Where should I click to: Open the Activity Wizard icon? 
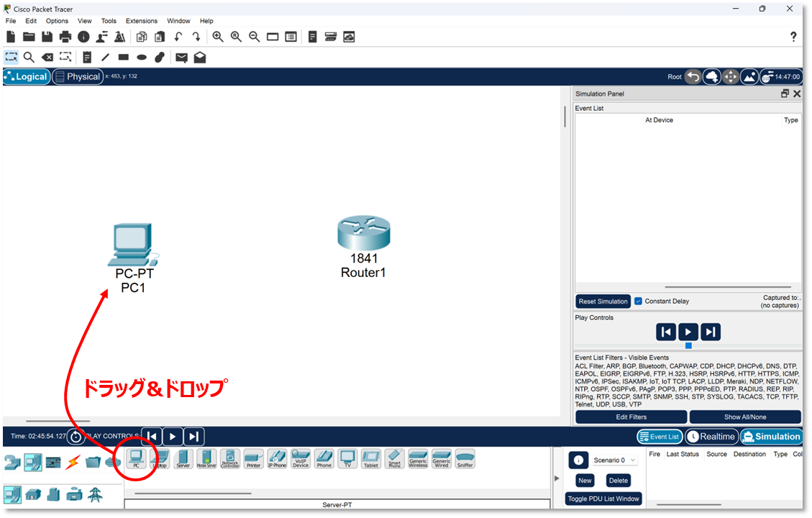[x=102, y=37]
